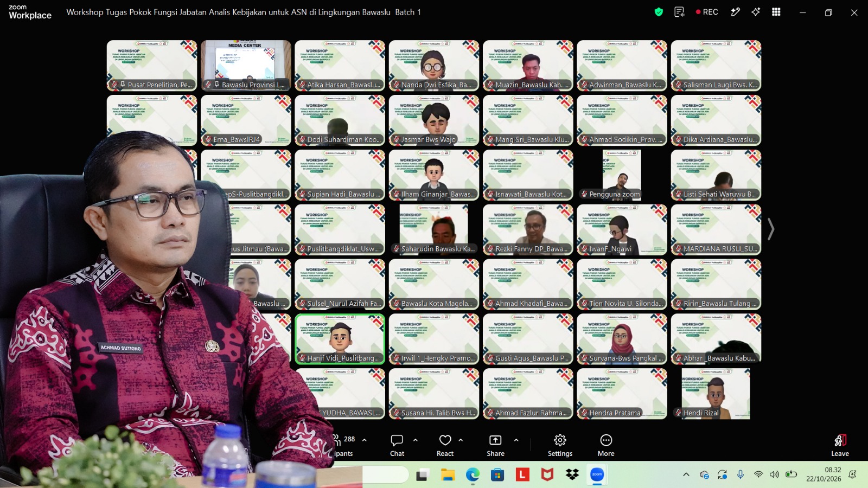Open the AI Companion sparkle icon
Image resolution: width=868 pixels, height=488 pixels.
[756, 12]
